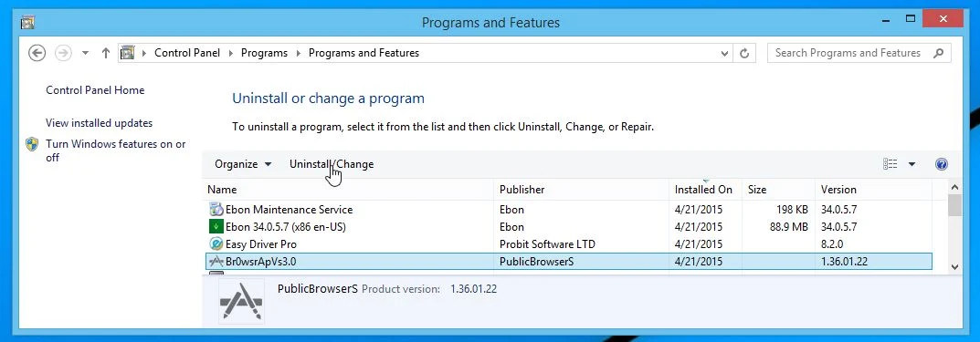Sort by the Name column header
Viewport: 980px width, 342px height.
click(350, 190)
